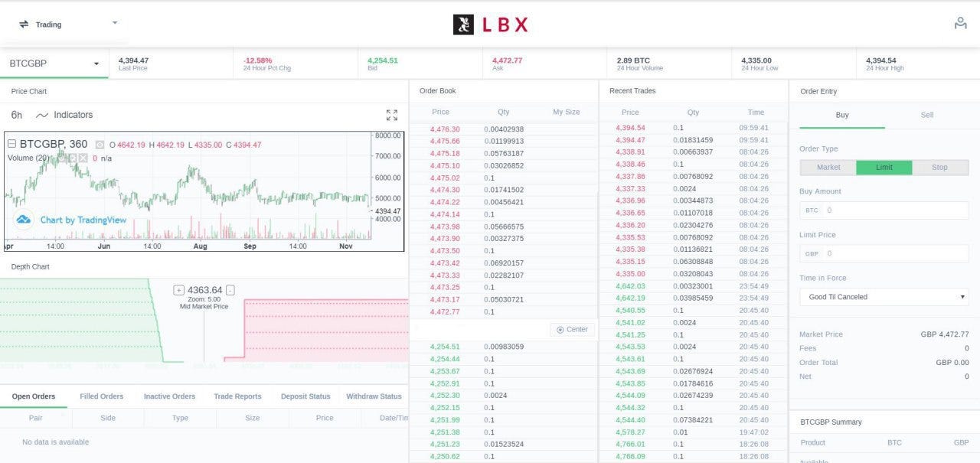
Task: Zoom in depth chart with plus button
Action: click(179, 290)
